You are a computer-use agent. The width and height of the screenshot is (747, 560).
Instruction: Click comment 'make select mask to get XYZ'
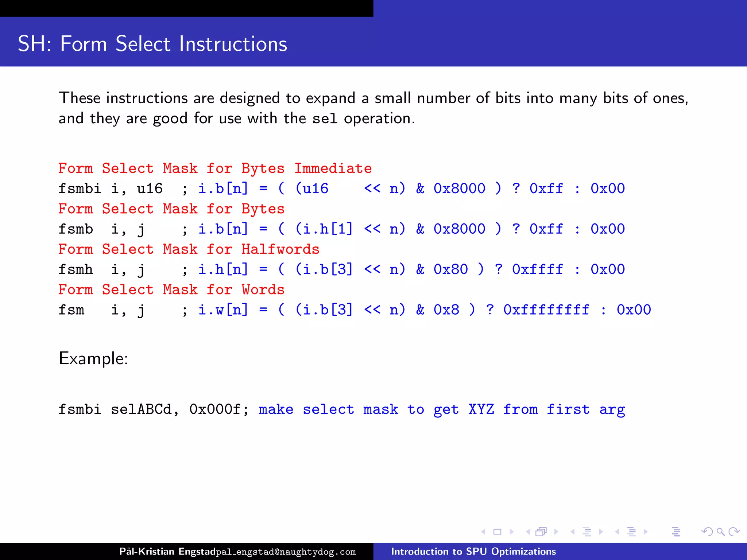[x=376, y=410]
